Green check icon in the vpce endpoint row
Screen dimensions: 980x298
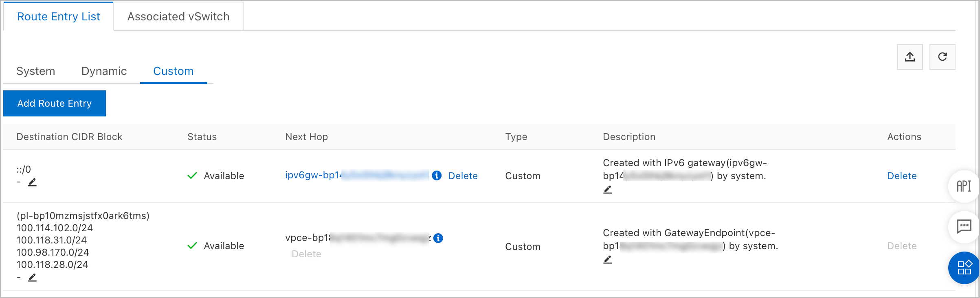pos(192,245)
